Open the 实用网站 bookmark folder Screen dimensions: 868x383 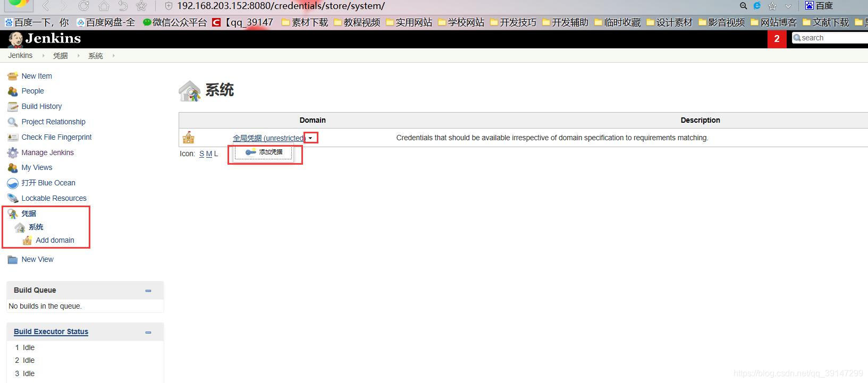coord(409,22)
